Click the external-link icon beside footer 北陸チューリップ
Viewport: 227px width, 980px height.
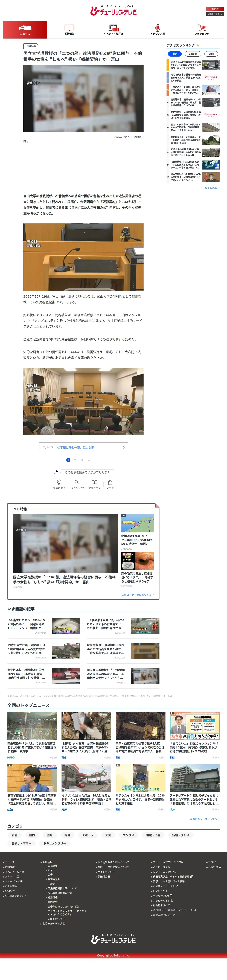64,923
